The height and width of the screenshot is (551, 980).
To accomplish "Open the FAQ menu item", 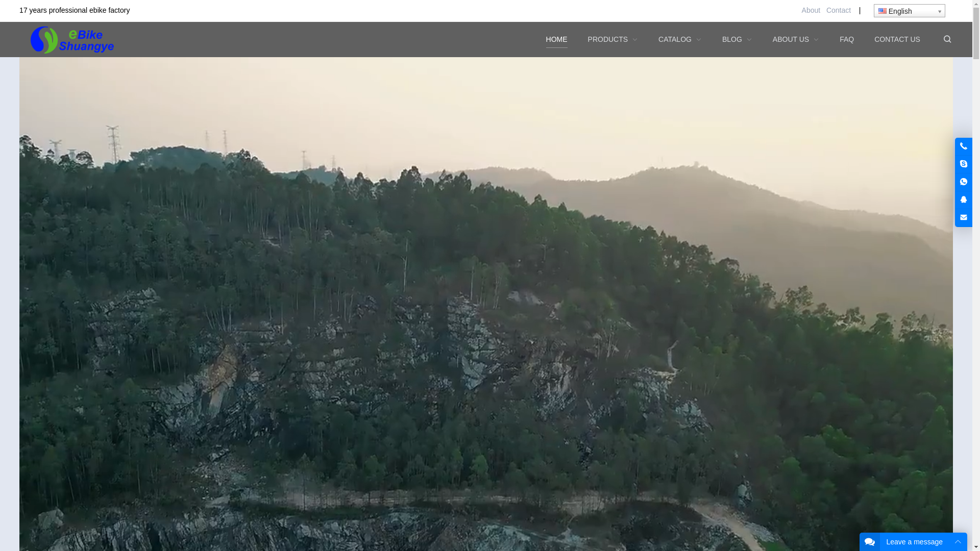I will click(x=846, y=39).
